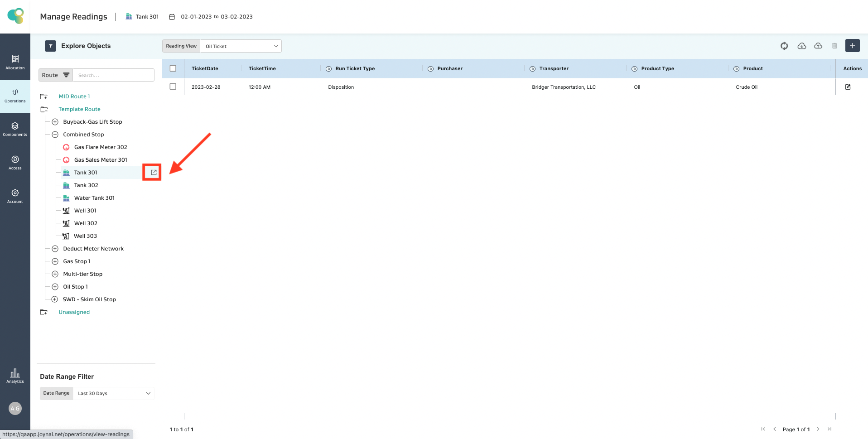Select Gas Flare Meter 302
Image resolution: width=868 pixels, height=439 pixels.
coord(101,147)
